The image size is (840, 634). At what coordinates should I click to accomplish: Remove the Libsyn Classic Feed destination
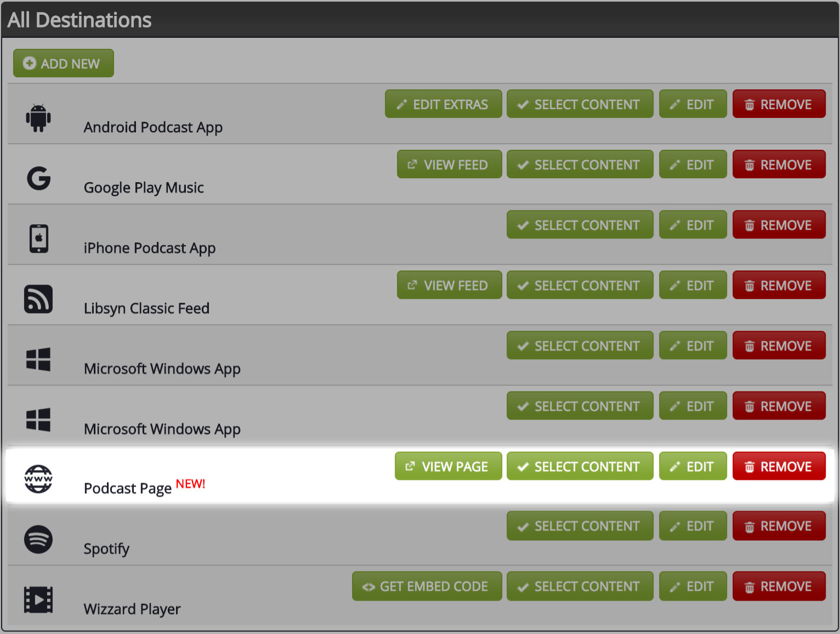coord(779,285)
